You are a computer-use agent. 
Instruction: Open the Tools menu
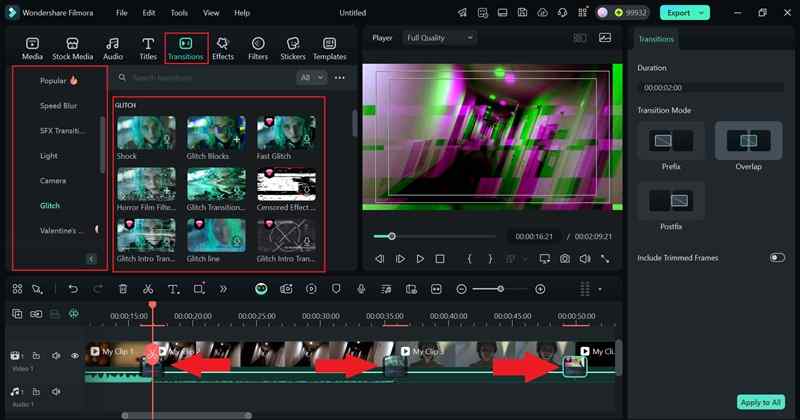pyautogui.click(x=179, y=13)
